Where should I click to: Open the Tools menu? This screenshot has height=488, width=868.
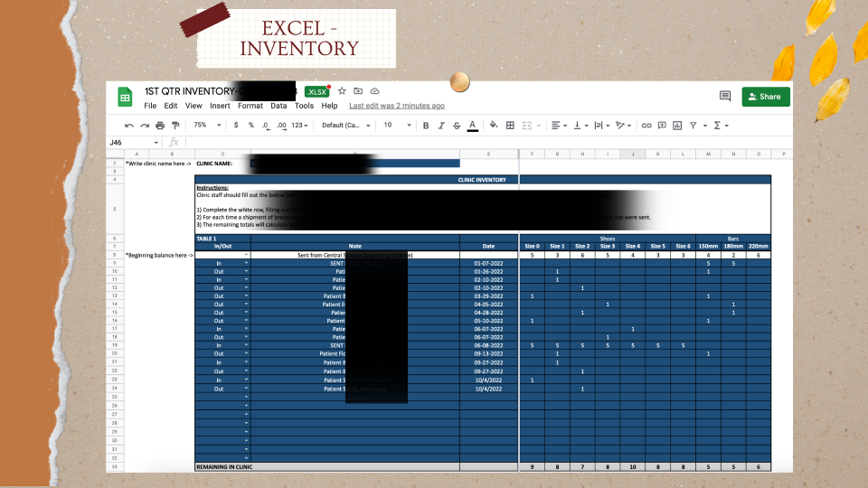click(304, 106)
